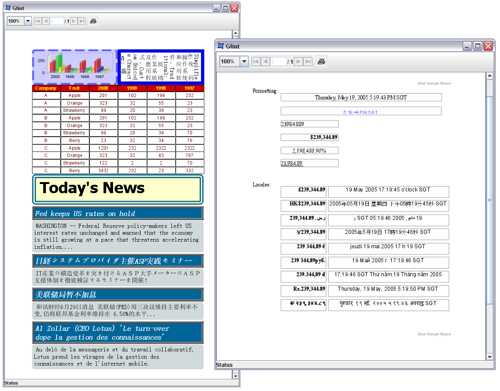The height and width of the screenshot is (391, 500).
Task: Click the bar chart thumbnail
Action: point(74,67)
